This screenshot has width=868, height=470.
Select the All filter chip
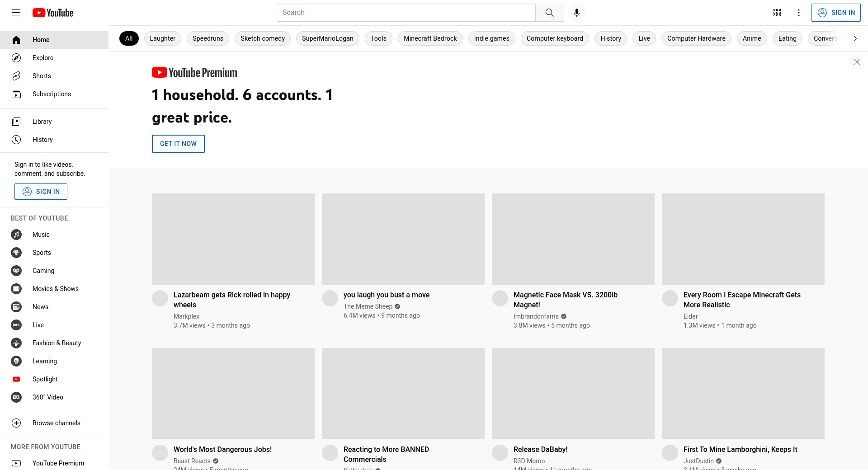(129, 38)
